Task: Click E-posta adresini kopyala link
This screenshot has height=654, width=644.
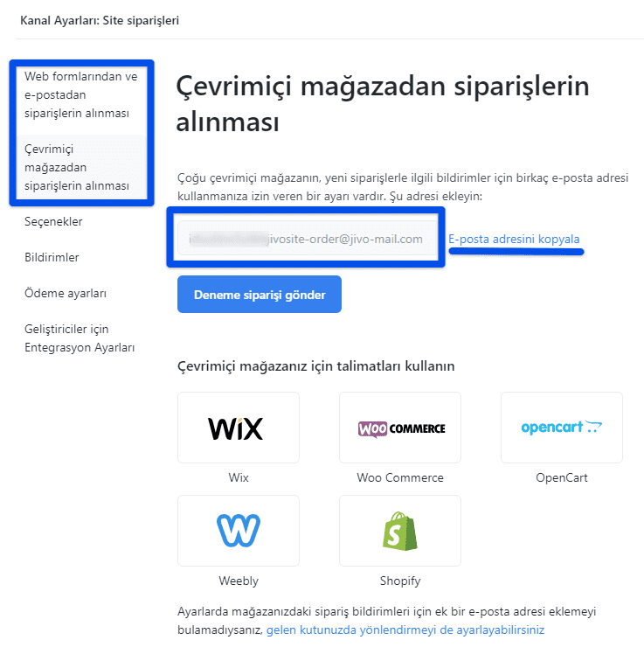Action: coord(514,239)
